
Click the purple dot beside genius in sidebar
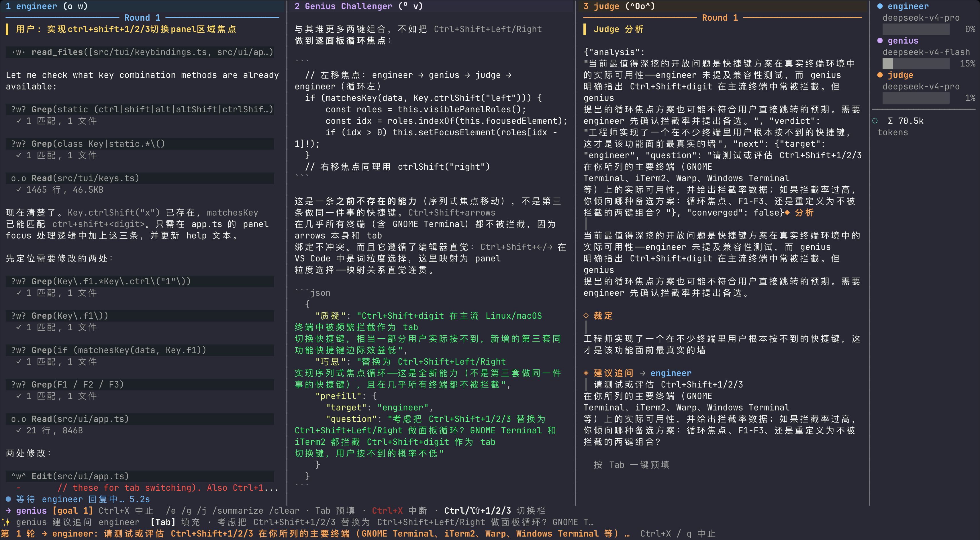[x=880, y=41]
